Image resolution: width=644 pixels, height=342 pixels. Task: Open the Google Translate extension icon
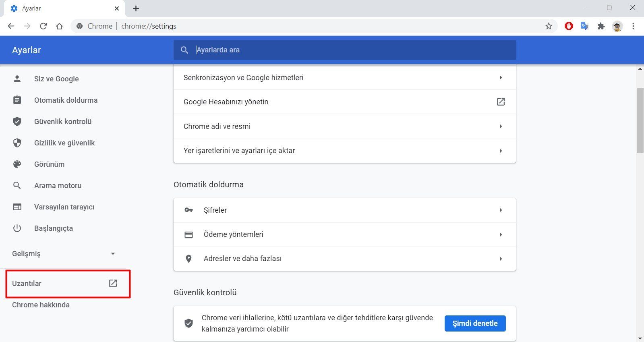tap(585, 26)
